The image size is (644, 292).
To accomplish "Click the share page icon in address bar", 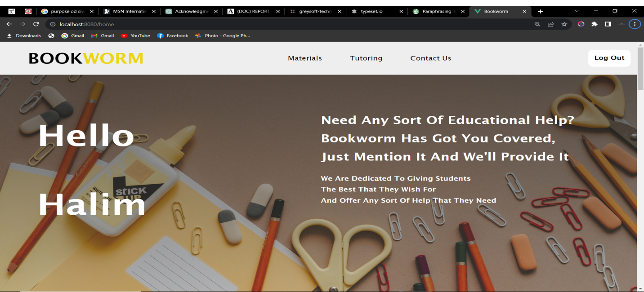I will click(x=550, y=24).
